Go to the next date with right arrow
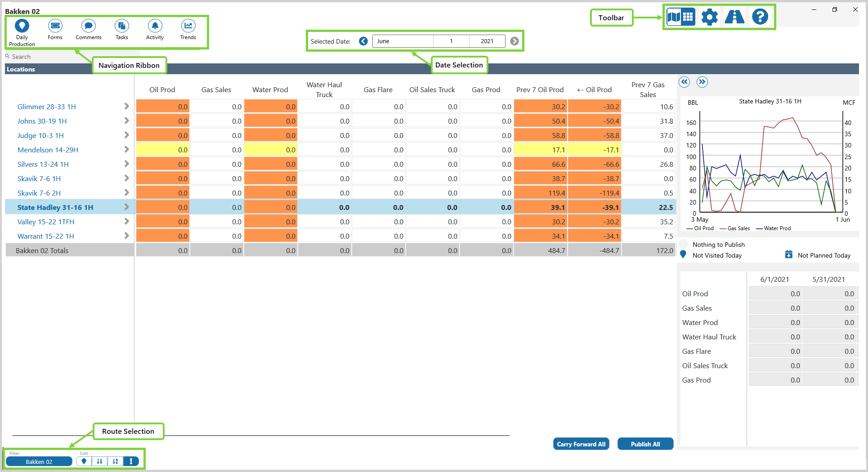 point(515,41)
